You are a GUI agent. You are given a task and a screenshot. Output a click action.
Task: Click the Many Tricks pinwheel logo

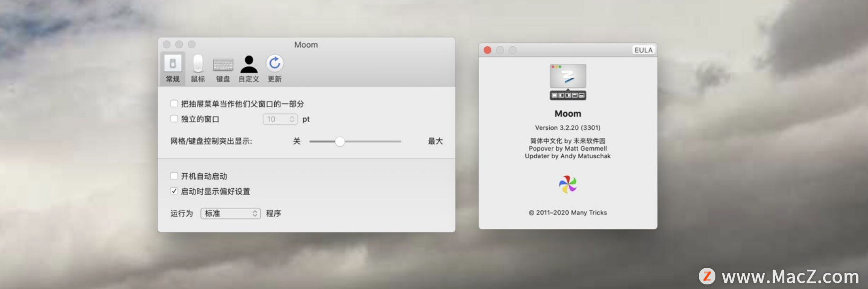pos(568,184)
